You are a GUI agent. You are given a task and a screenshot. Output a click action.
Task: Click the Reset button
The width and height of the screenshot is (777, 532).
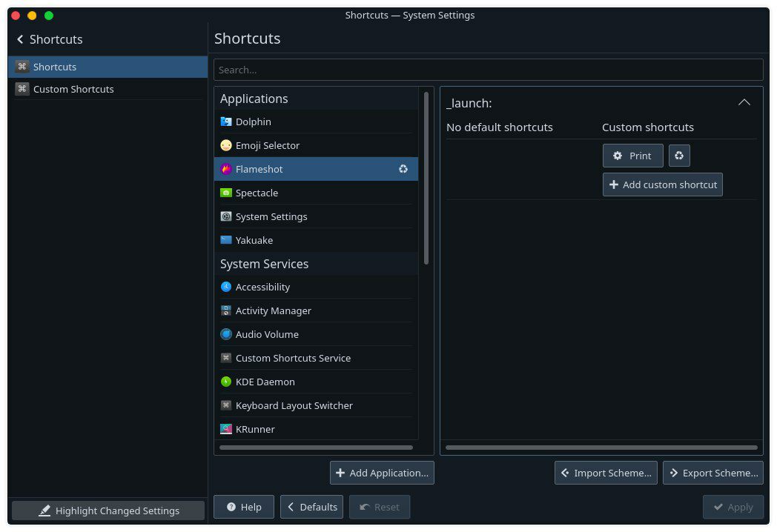(380, 507)
